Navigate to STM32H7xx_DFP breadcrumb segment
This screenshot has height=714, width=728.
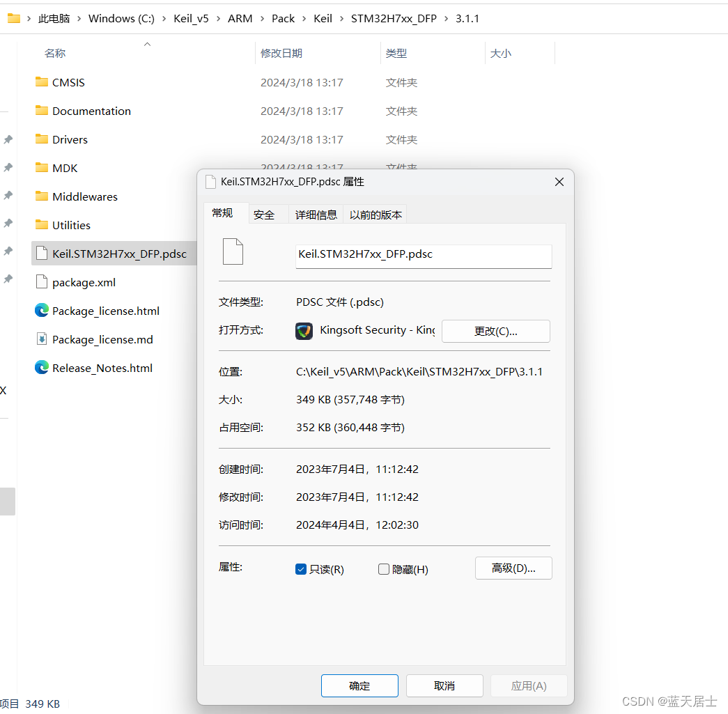click(x=394, y=19)
